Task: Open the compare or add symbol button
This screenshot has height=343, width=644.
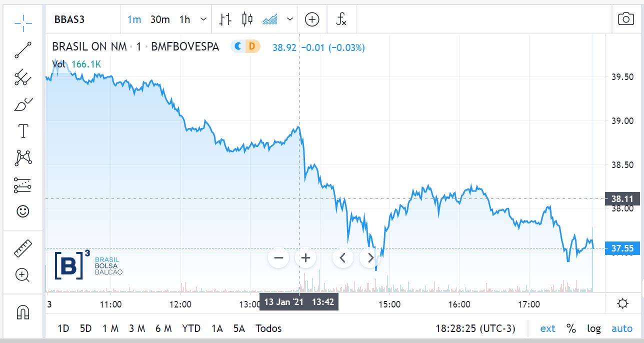Action: 312,19
